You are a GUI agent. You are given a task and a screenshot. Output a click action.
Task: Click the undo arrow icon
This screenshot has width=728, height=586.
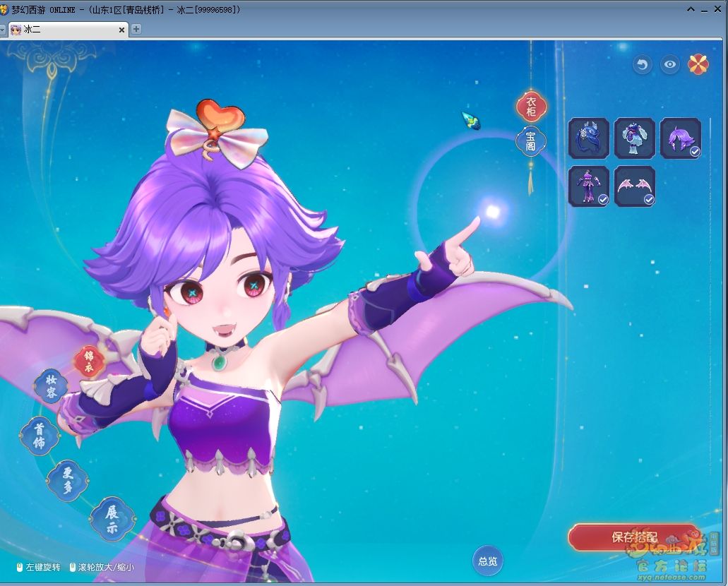click(x=643, y=64)
